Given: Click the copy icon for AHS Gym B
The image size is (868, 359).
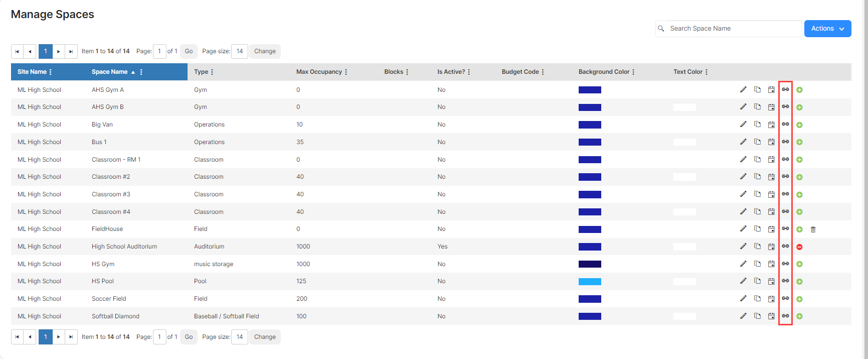Looking at the screenshot, I should [x=757, y=107].
